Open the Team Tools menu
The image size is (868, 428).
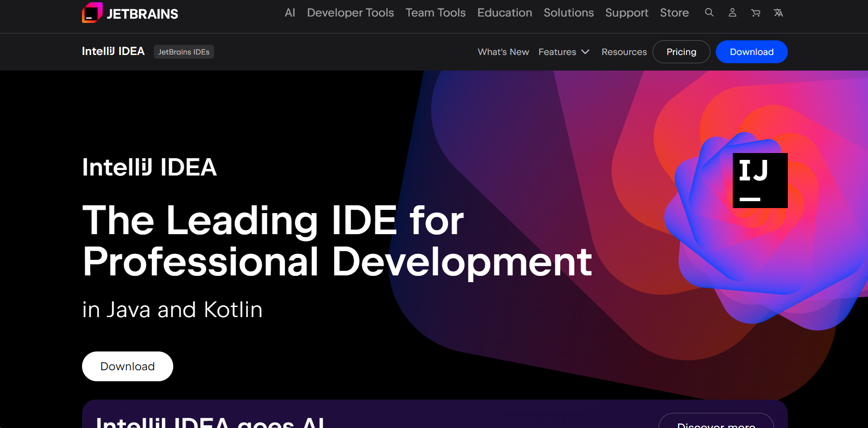click(435, 13)
